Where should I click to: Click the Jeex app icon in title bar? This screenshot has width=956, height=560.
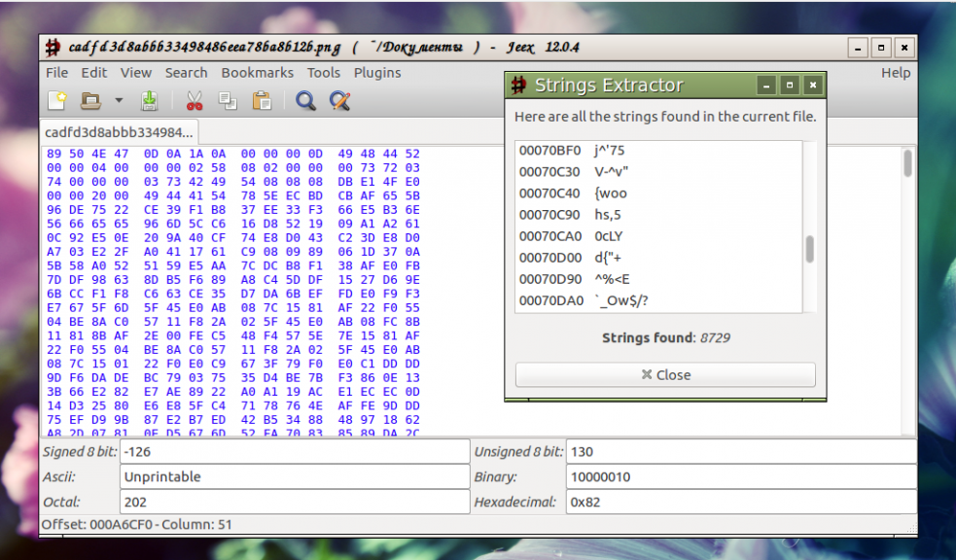pyautogui.click(x=53, y=48)
